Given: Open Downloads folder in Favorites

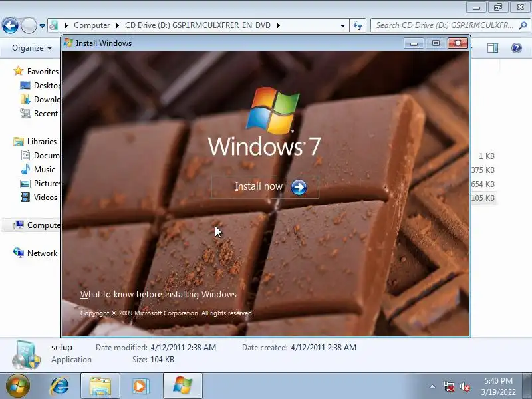Looking at the screenshot, I should coord(47,99).
